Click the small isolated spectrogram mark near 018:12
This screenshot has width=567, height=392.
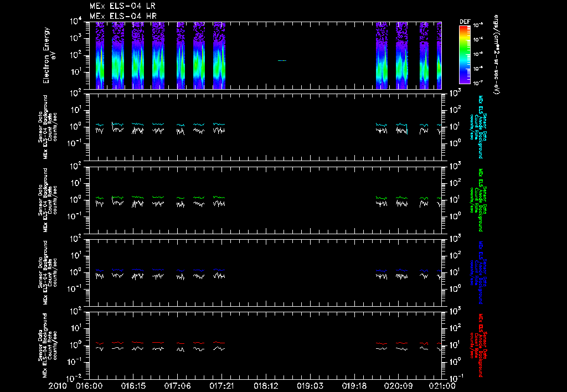pyautogui.click(x=282, y=60)
